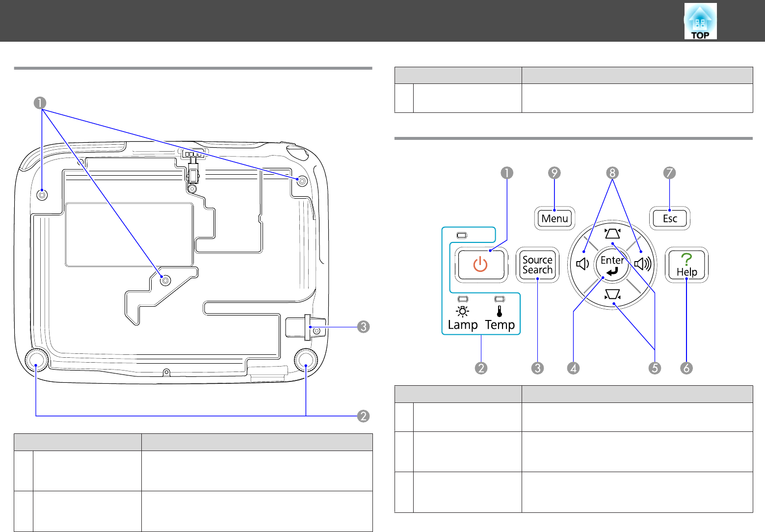
Task: Click the security cable slot on the base diagram
Action: [306, 327]
